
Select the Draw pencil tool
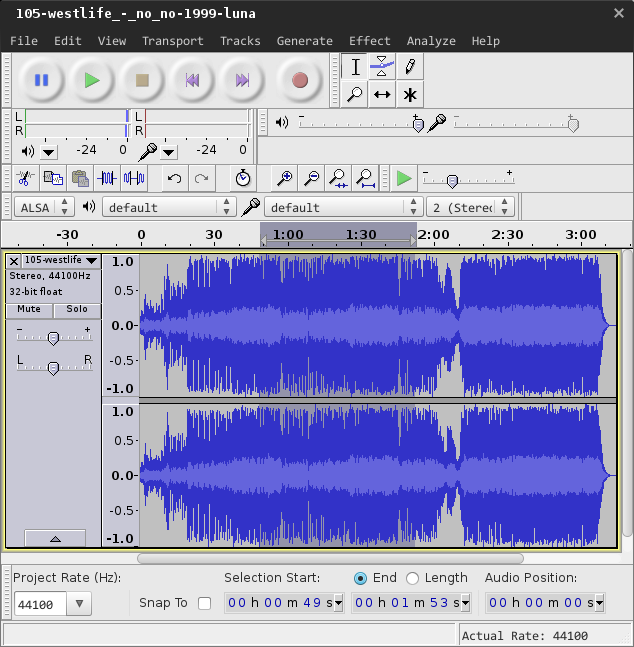(x=409, y=67)
